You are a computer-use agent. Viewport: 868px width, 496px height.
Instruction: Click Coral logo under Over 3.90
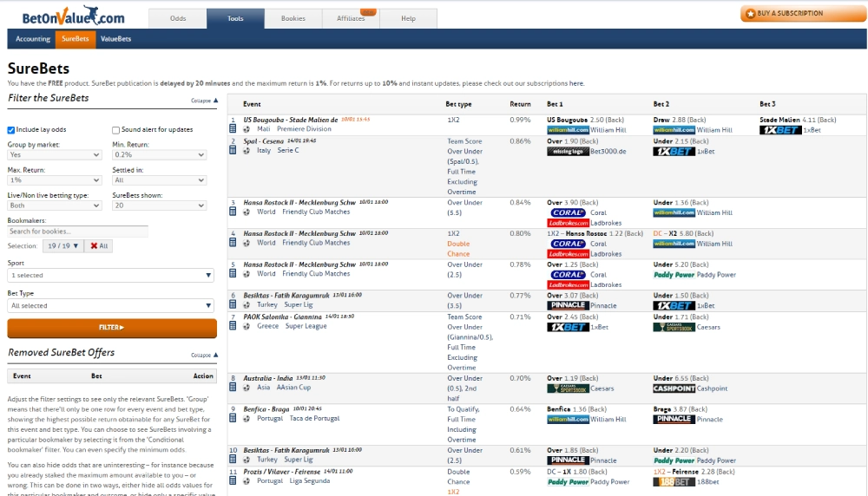(x=568, y=213)
